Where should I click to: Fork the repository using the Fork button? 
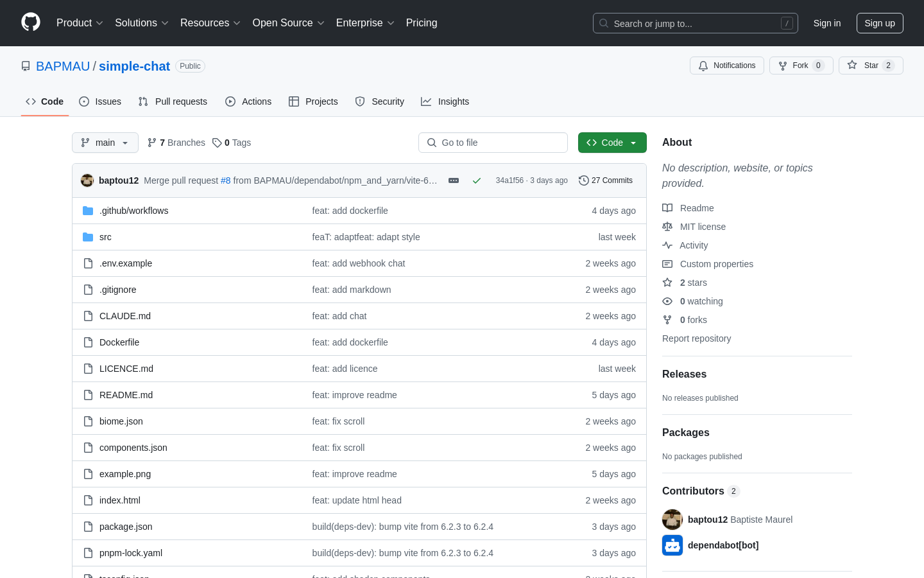[801, 66]
